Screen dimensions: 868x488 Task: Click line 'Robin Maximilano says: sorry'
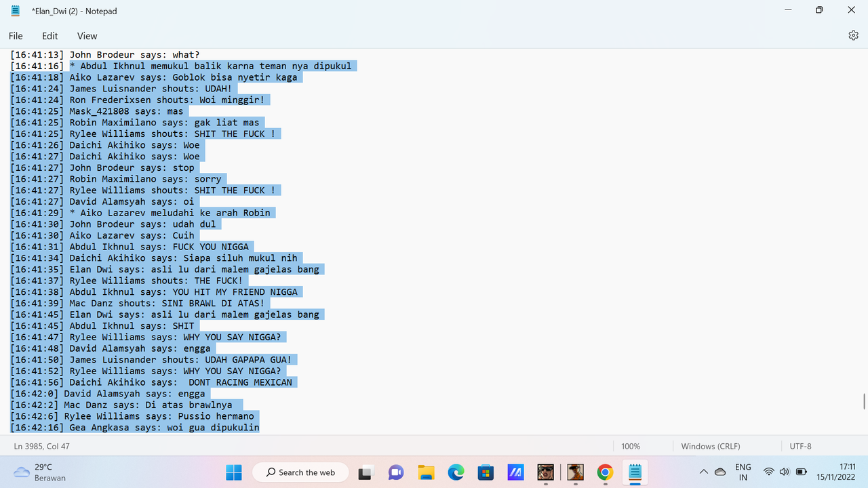[116, 179]
